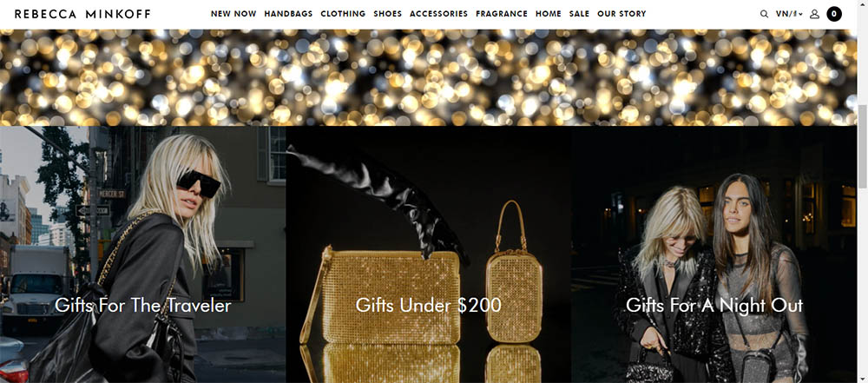Open the search magnifier icon
The height and width of the screenshot is (383, 868).
[x=764, y=14]
